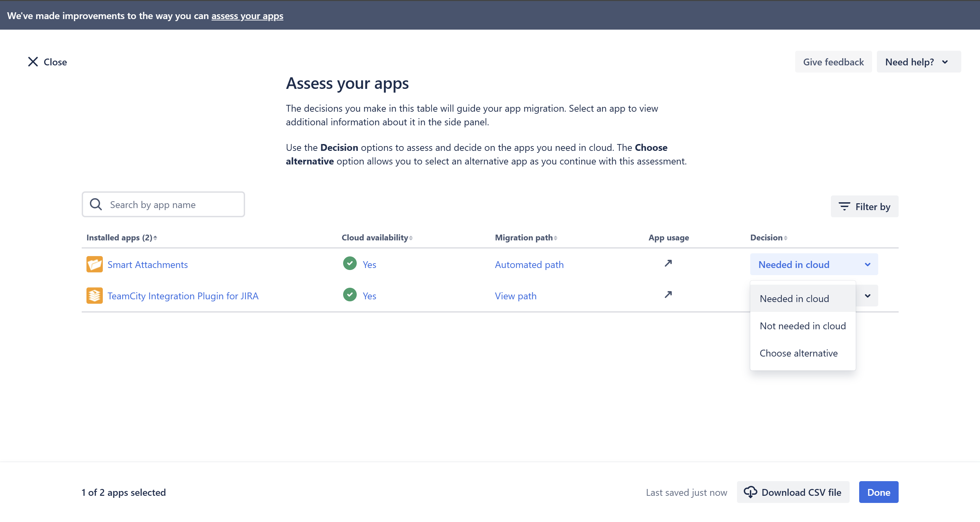Open the Automated path link
This screenshot has height=522, width=980.
click(x=529, y=265)
